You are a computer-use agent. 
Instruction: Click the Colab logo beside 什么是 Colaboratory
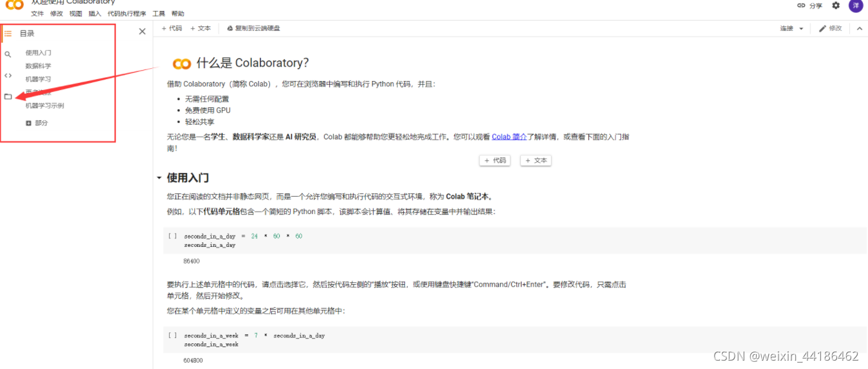pyautogui.click(x=182, y=64)
